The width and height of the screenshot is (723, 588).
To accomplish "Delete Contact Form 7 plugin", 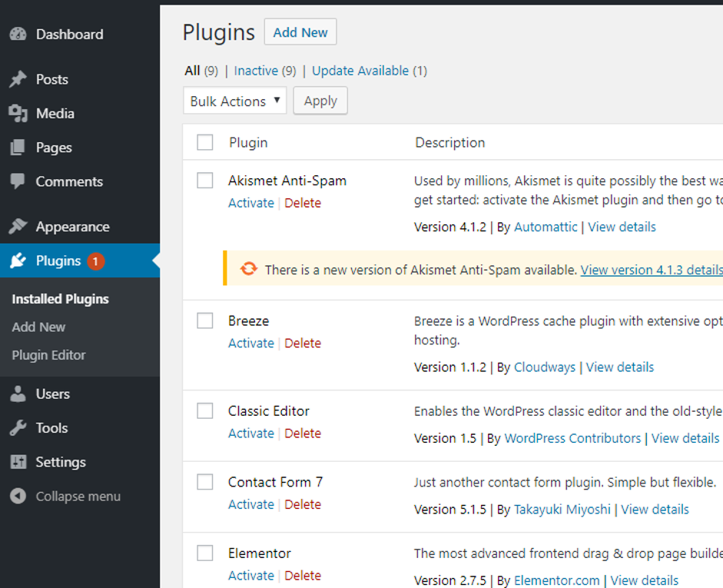I will click(x=303, y=504).
